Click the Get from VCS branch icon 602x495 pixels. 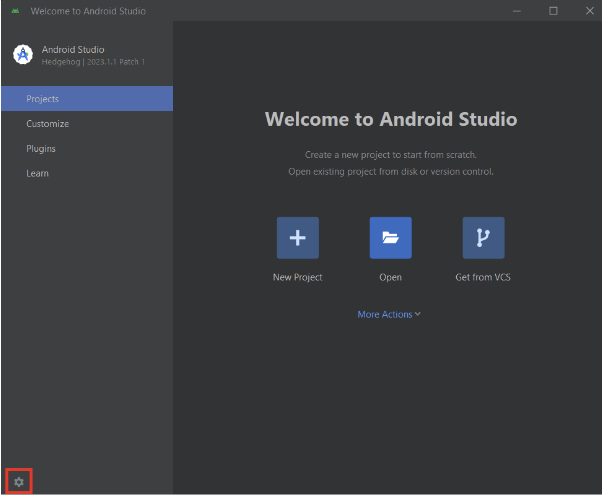483,238
